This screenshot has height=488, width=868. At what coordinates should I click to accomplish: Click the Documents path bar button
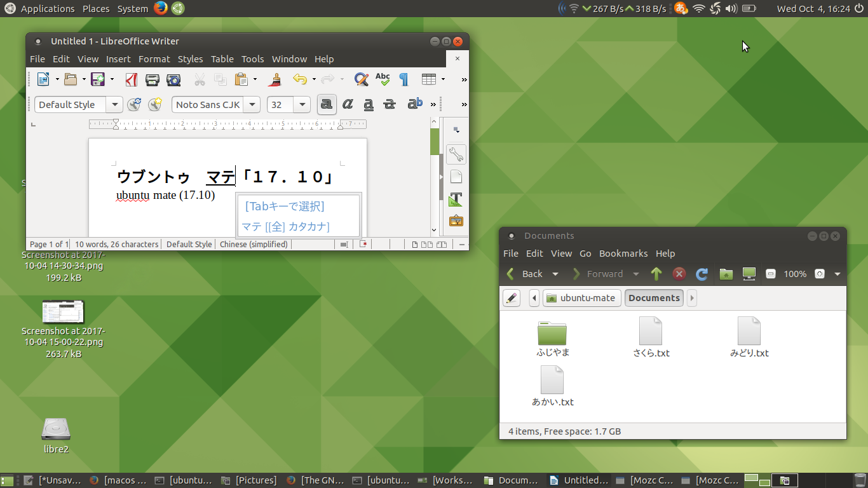(x=654, y=298)
